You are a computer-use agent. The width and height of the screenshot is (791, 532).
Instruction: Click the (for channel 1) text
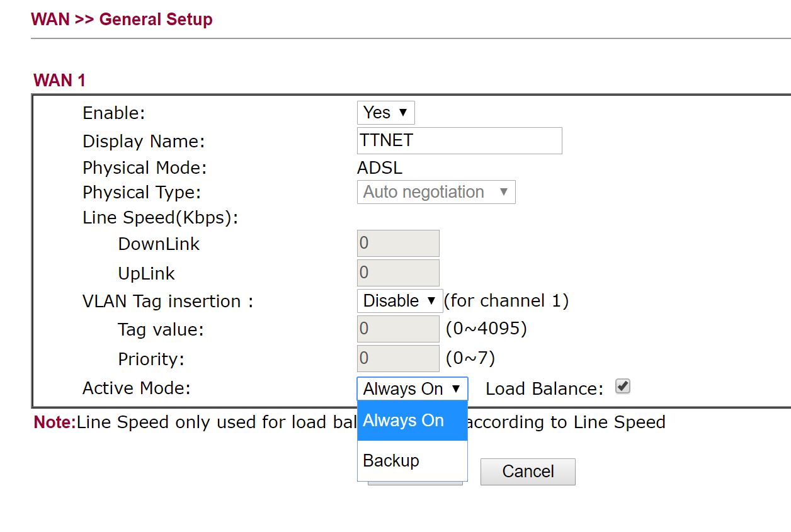coord(506,301)
